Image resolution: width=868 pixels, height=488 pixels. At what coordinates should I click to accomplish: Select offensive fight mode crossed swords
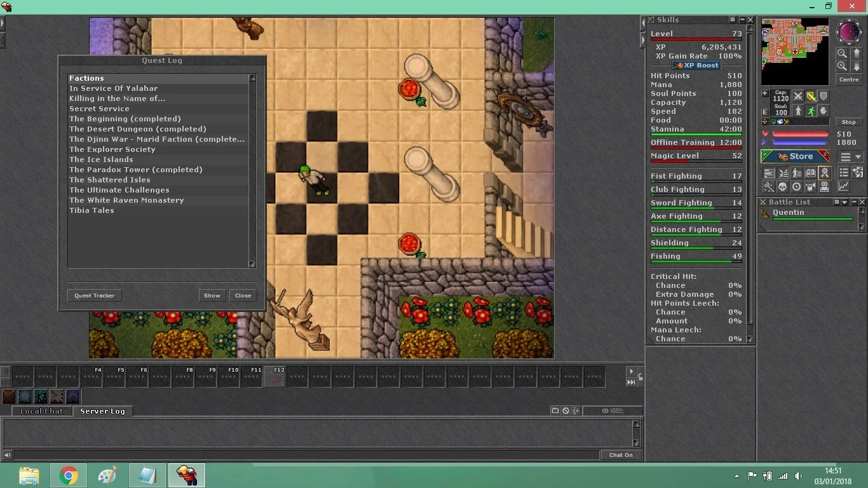[x=798, y=96]
